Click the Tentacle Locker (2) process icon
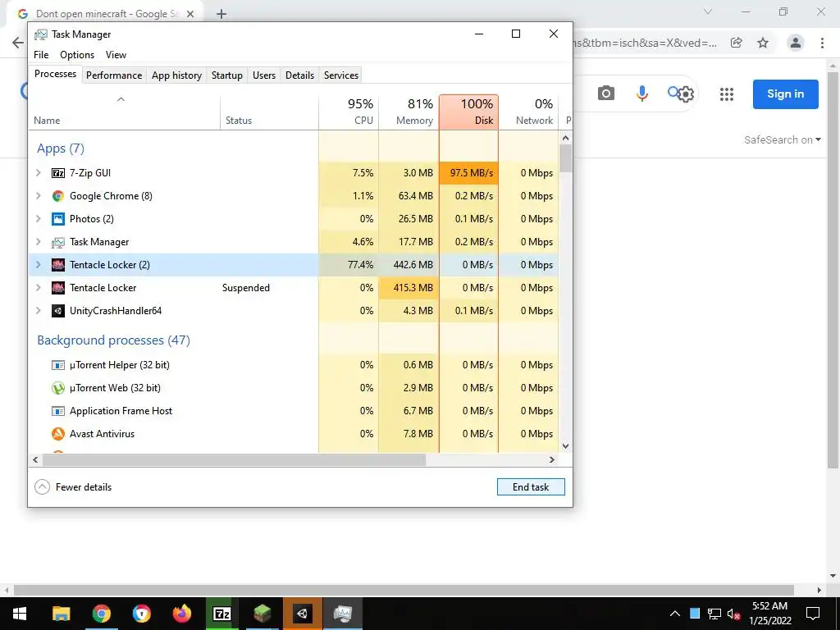Image resolution: width=840 pixels, height=630 pixels. [58, 265]
